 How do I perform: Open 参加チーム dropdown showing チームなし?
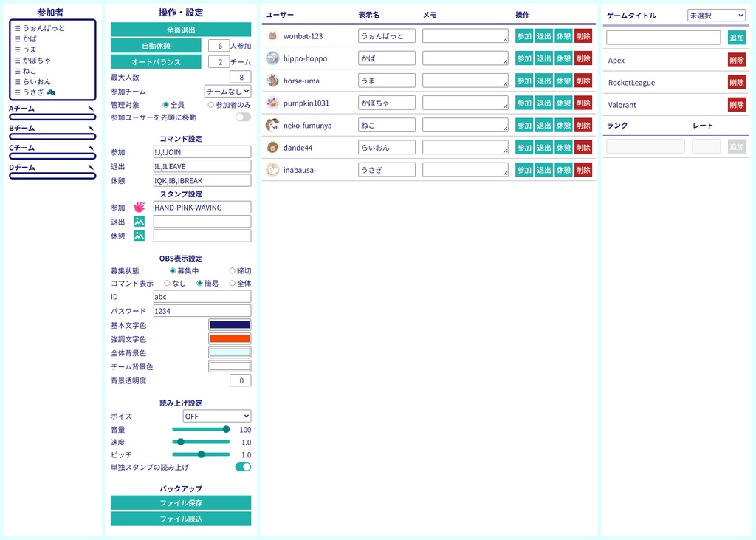[227, 91]
